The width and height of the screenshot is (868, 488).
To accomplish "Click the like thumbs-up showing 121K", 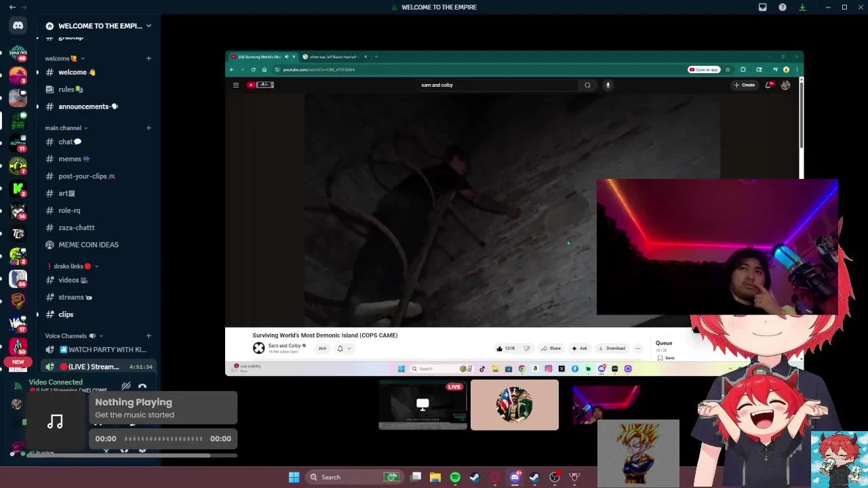I will [x=506, y=348].
